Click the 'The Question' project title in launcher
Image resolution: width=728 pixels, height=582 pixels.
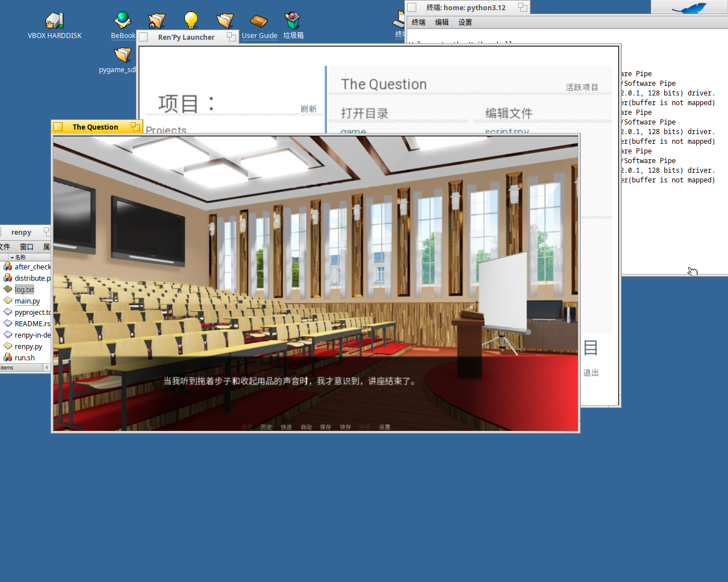coord(384,84)
